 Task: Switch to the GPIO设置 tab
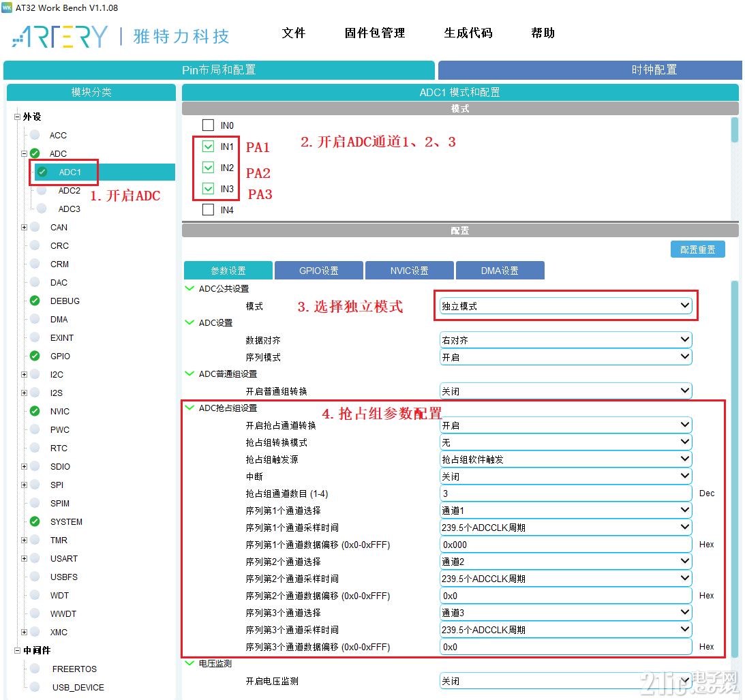pyautogui.click(x=319, y=271)
